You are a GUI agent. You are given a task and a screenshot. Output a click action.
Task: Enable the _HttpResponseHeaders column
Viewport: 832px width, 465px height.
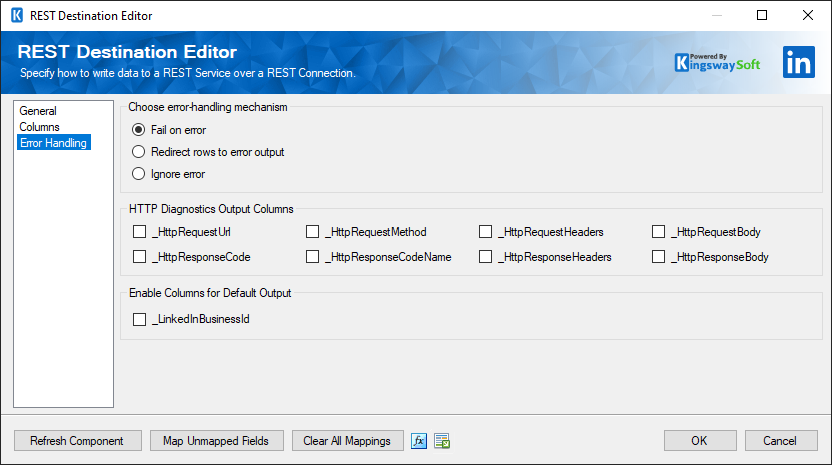coord(486,256)
